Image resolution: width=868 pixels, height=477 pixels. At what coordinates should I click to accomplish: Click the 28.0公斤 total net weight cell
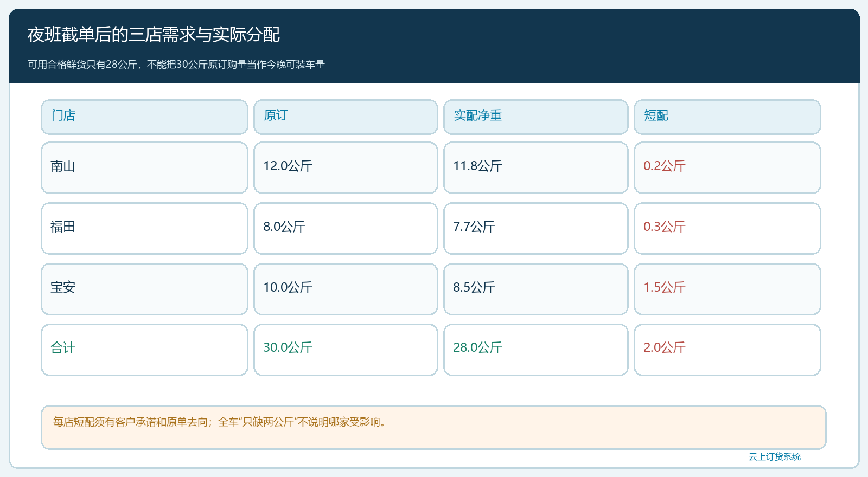click(x=536, y=350)
